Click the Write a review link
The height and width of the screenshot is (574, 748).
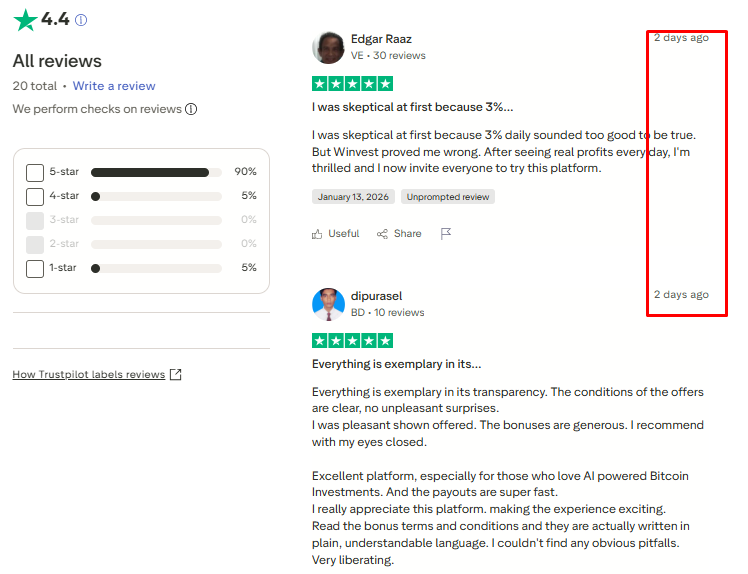point(114,86)
